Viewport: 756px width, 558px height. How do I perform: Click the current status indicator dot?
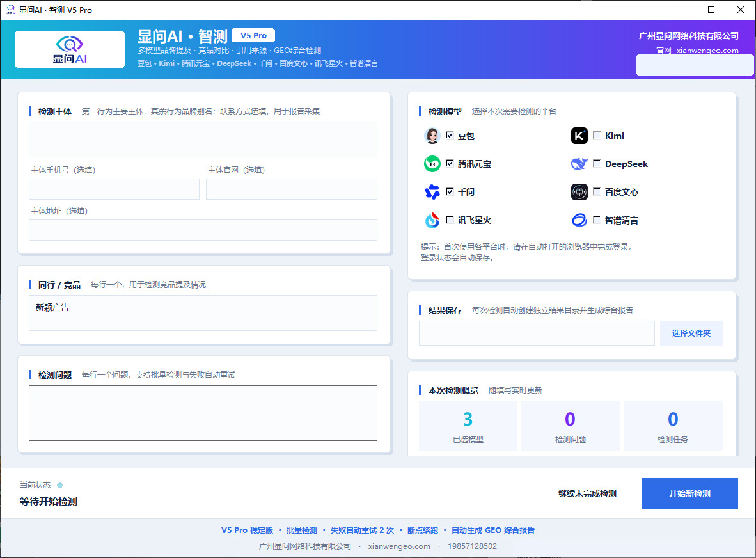click(59, 485)
